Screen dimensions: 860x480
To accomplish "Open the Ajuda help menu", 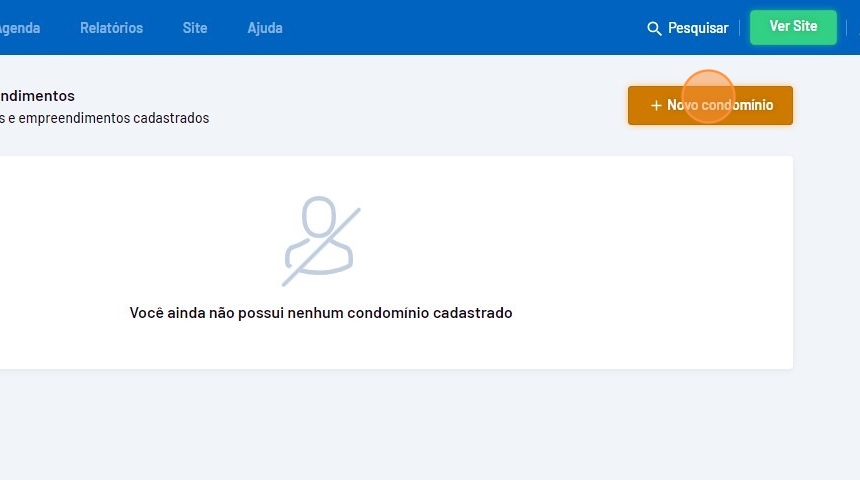I will coord(265,28).
